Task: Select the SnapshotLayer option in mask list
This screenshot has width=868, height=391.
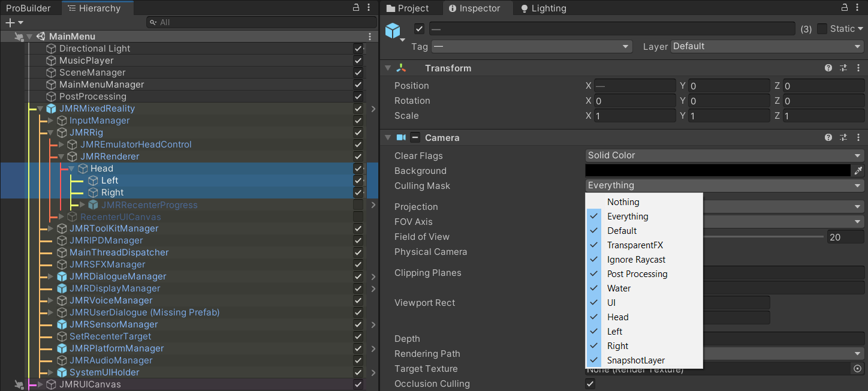Action: point(635,360)
